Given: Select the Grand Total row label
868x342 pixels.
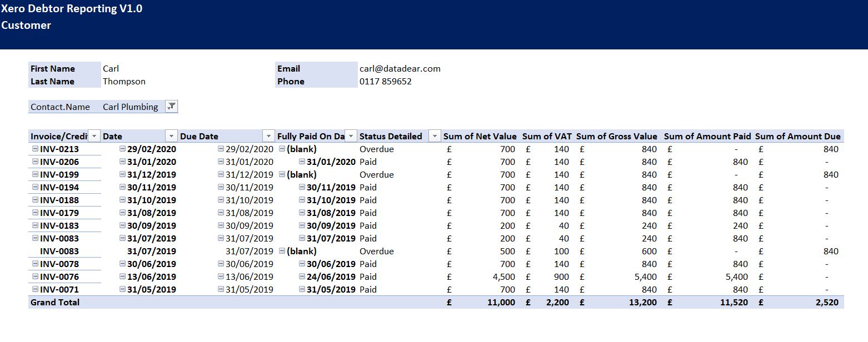Looking at the screenshot, I should [x=55, y=302].
